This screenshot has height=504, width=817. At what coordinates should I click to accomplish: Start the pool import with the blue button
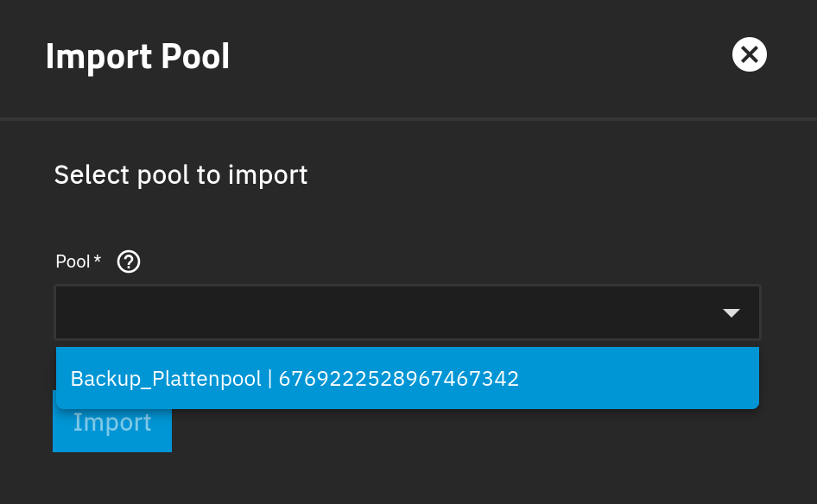pos(112,427)
